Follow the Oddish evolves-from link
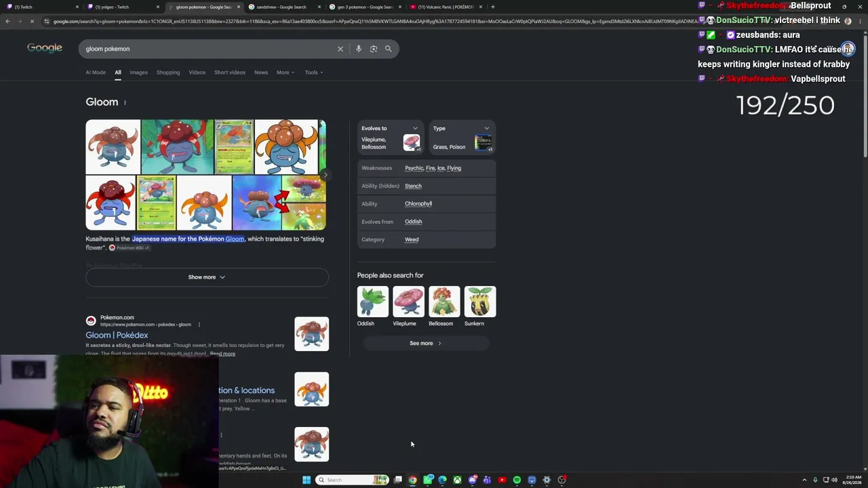Screen dimensions: 868x488 click(414, 222)
